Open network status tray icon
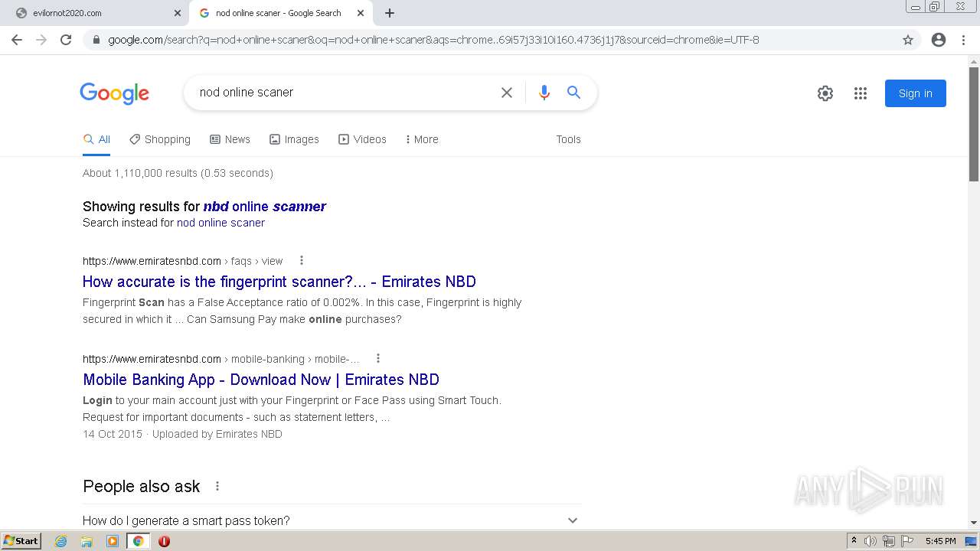The height and width of the screenshot is (551, 980). [889, 541]
